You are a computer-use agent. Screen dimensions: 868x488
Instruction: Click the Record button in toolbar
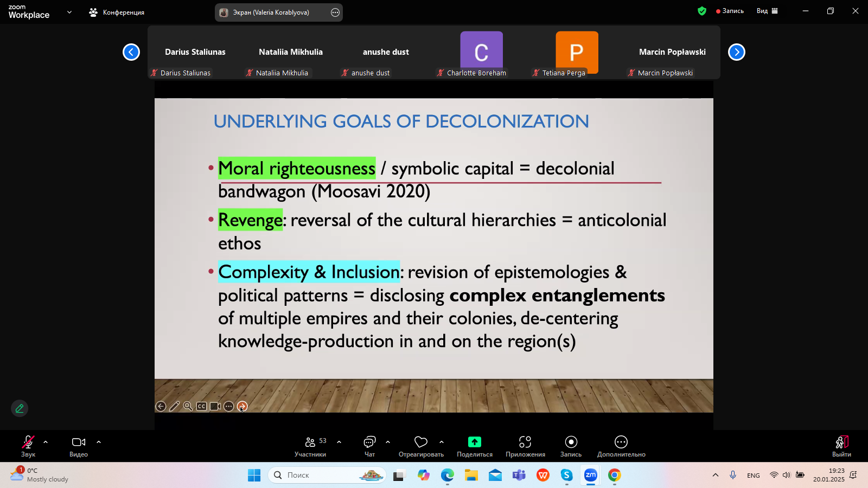click(x=571, y=446)
